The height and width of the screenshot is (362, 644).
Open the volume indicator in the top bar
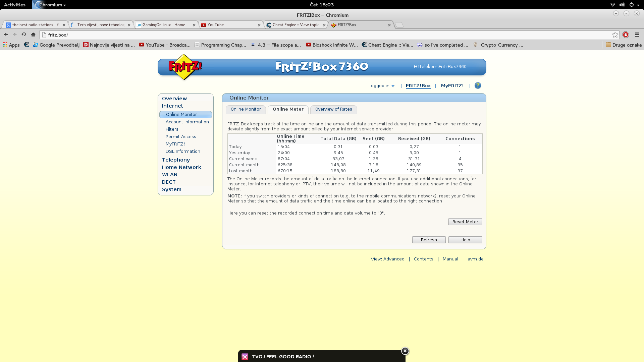pyautogui.click(x=622, y=5)
